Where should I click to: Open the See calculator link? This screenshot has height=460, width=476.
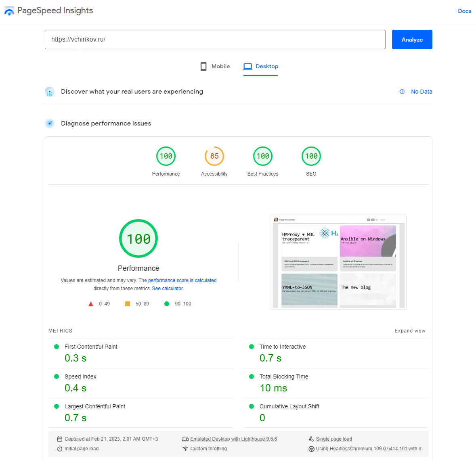pyautogui.click(x=168, y=289)
